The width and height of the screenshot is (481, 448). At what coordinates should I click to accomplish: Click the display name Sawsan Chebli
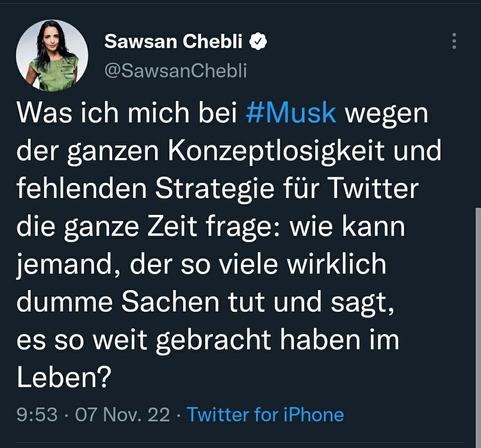pos(173,42)
